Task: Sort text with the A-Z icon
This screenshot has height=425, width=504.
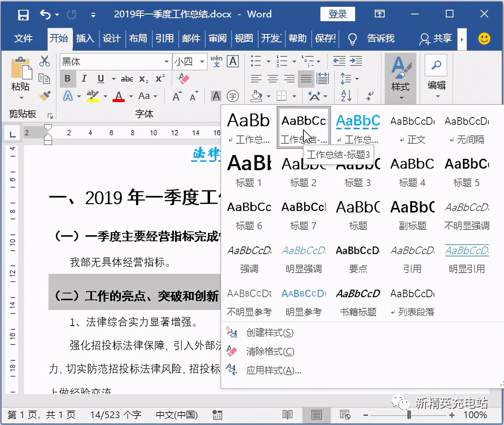Action: click(x=346, y=96)
